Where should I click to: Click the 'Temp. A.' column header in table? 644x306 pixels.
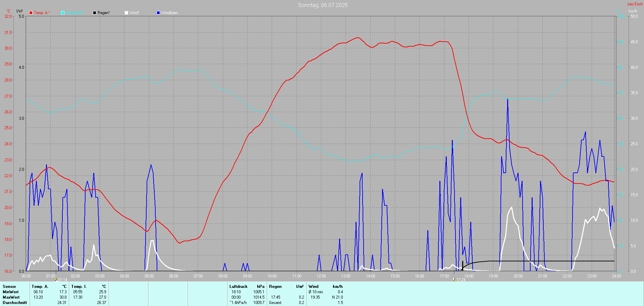[x=40, y=287]
